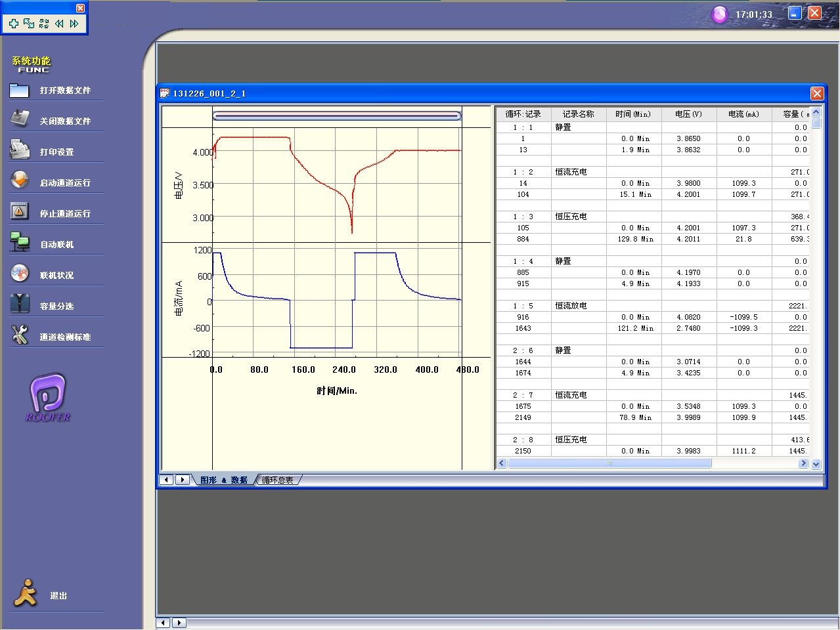Image resolution: width=840 pixels, height=630 pixels.
Task: Select the 恒流放电 cell in row 1:5
Action: [x=579, y=306]
